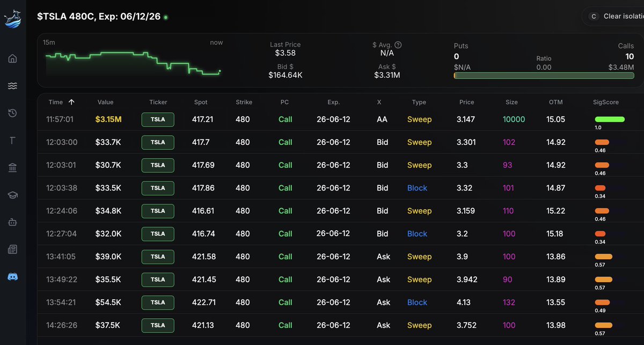Click the OTM value 15.22
Image resolution: width=644 pixels, height=345 pixels.
tap(556, 211)
